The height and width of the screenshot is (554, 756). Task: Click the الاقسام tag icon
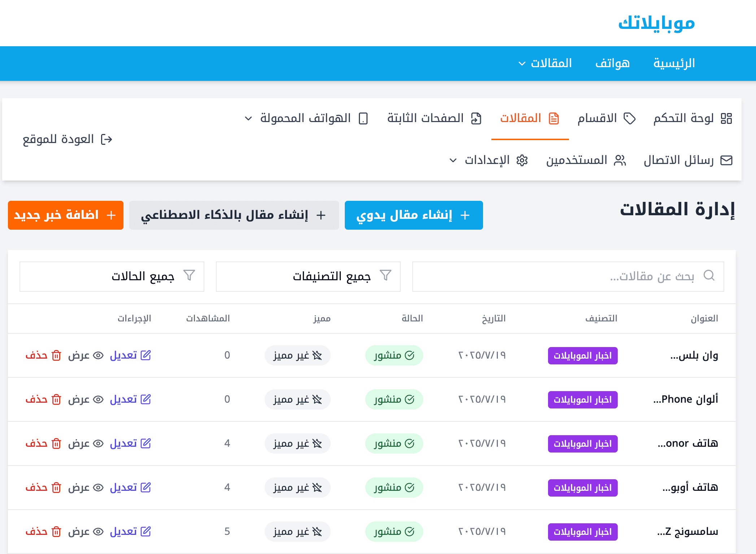(630, 118)
